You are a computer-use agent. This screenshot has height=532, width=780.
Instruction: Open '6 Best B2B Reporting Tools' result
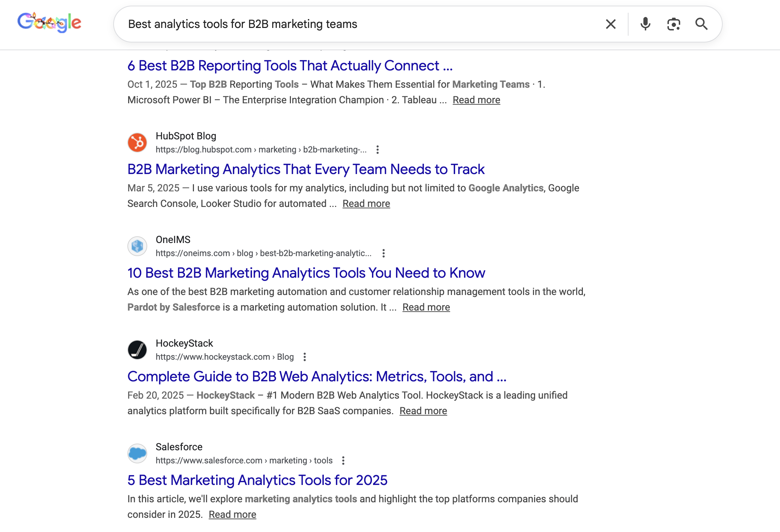pos(290,66)
